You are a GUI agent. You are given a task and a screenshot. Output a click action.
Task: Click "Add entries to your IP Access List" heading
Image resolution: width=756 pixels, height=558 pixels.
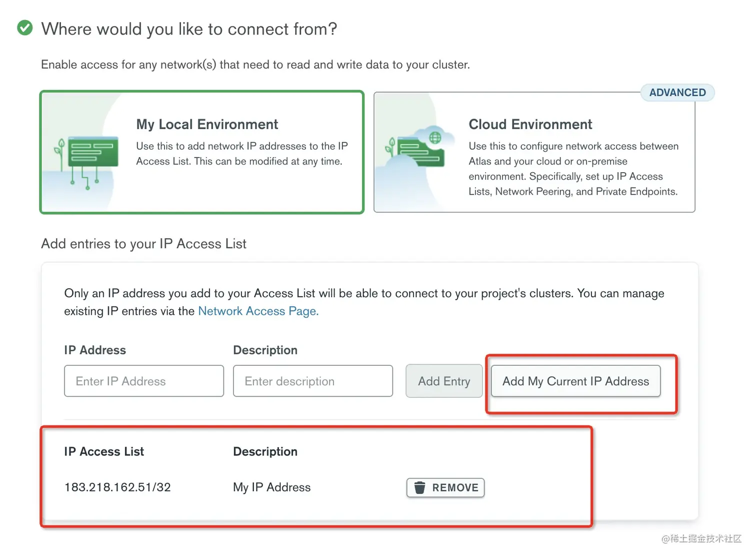point(143,244)
